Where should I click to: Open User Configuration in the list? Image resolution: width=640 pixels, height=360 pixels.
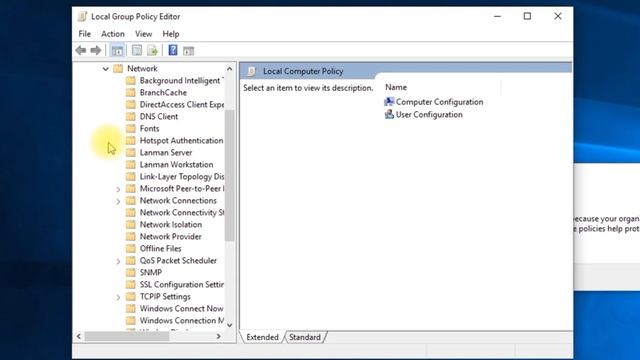(x=429, y=114)
